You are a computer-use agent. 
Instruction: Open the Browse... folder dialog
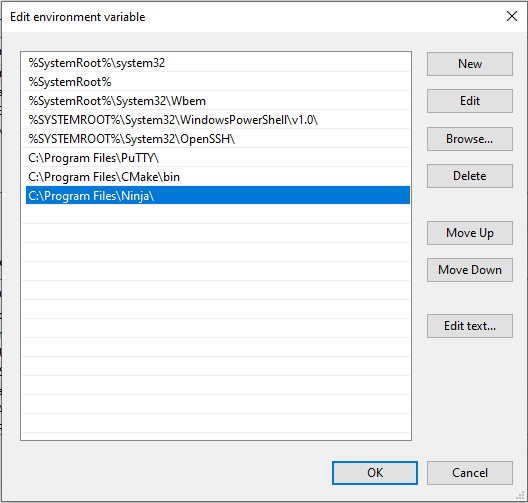point(470,139)
